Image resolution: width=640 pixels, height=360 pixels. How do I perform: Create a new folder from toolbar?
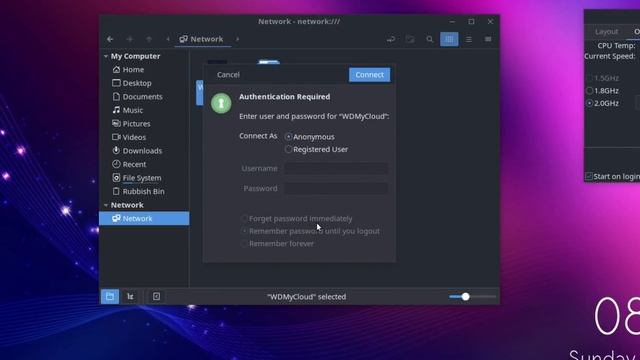pyautogui.click(x=410, y=39)
